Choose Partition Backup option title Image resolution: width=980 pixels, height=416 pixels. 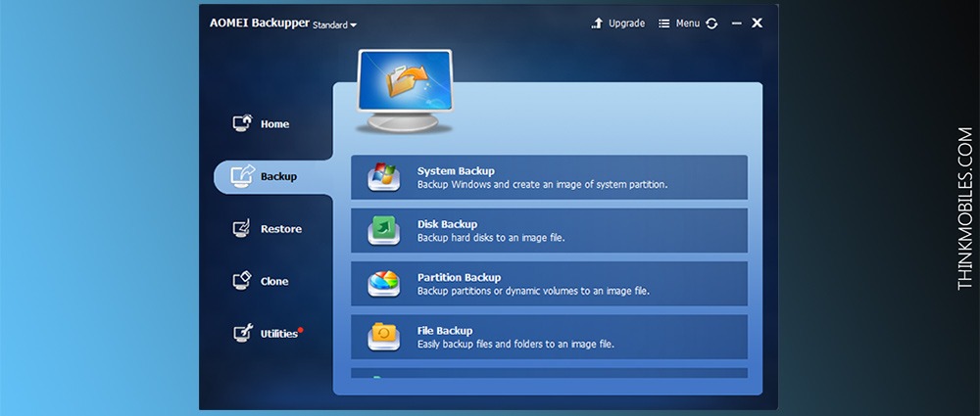point(459,277)
